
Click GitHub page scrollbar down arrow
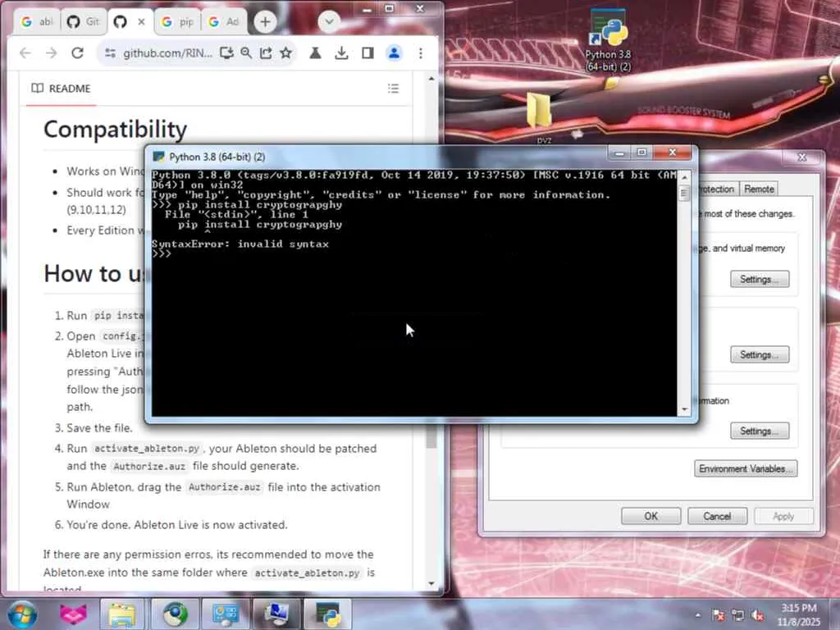click(x=431, y=583)
